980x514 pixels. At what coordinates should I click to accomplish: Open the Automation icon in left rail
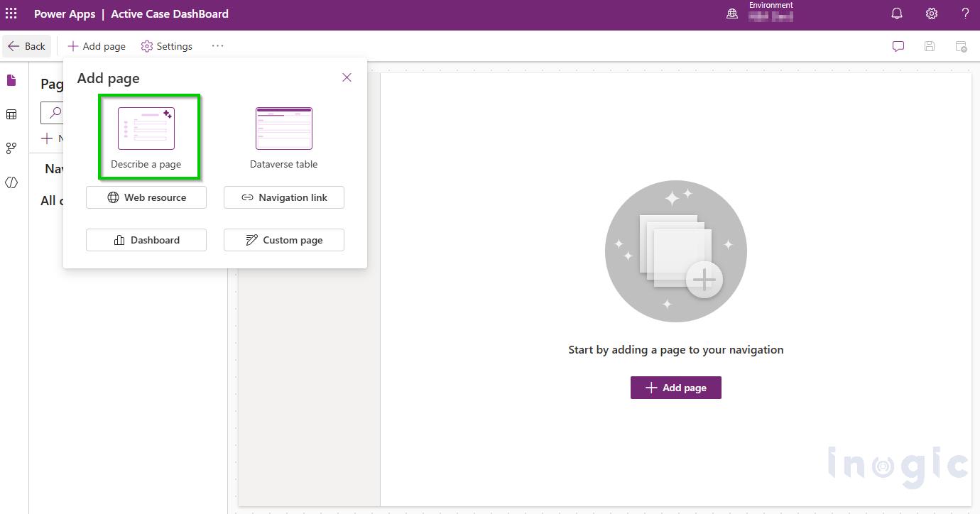[x=11, y=148]
